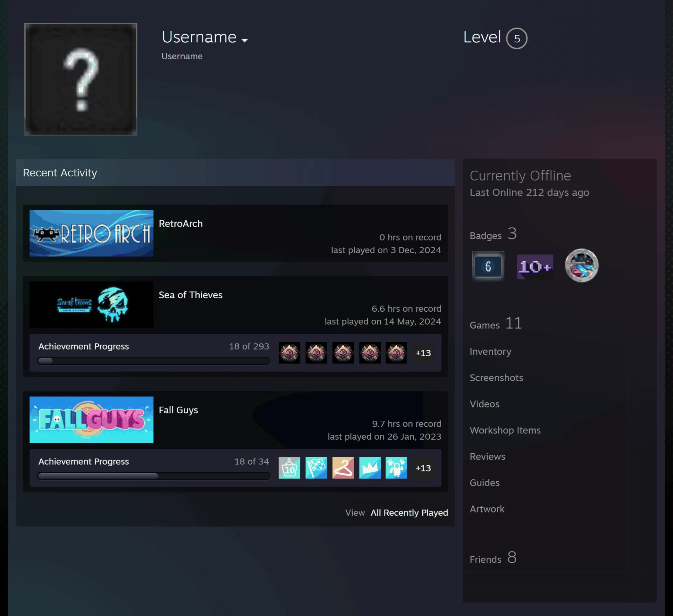Click the round metallic badge icon
This screenshot has height=616, width=673.
[582, 266]
